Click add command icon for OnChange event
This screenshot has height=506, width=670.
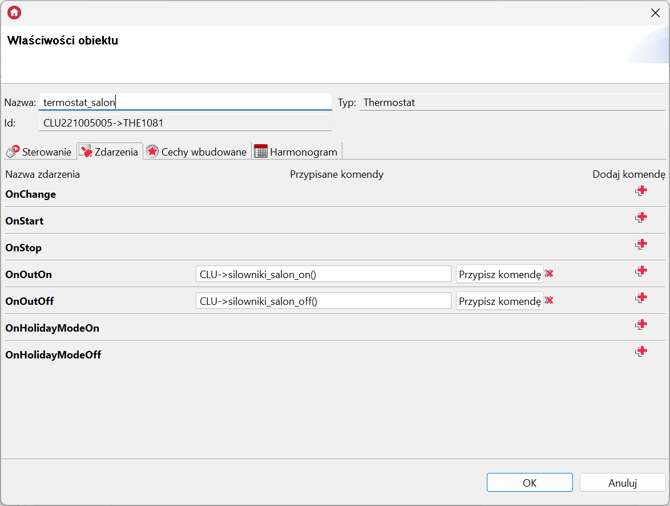[x=641, y=191]
